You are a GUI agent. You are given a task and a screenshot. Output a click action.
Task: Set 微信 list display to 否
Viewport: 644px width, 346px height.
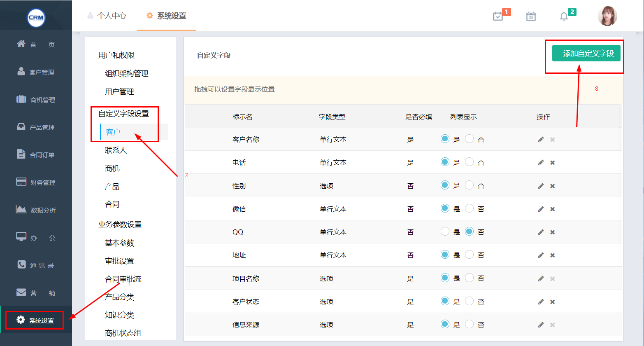[469, 208]
